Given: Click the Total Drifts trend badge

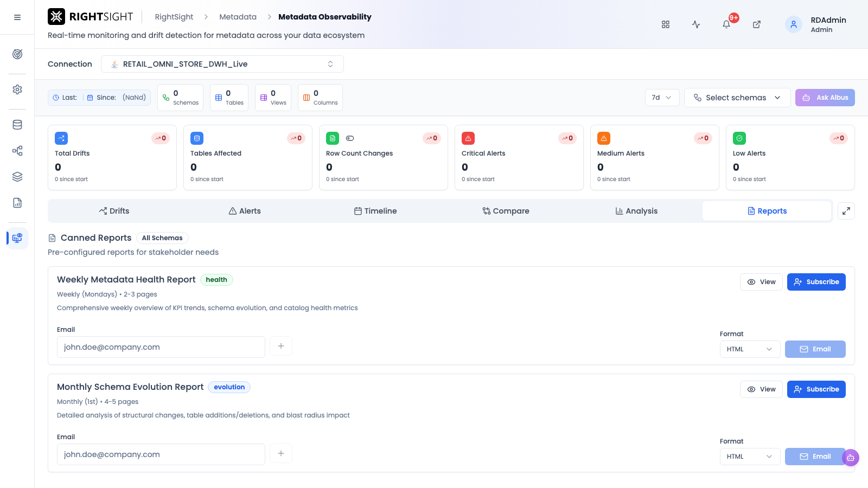Looking at the screenshot, I should coord(161,138).
